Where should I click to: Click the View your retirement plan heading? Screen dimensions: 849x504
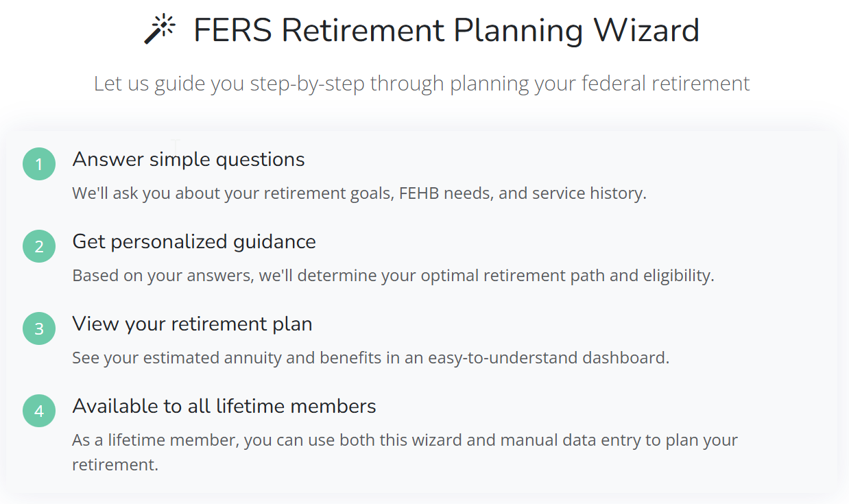click(x=192, y=324)
